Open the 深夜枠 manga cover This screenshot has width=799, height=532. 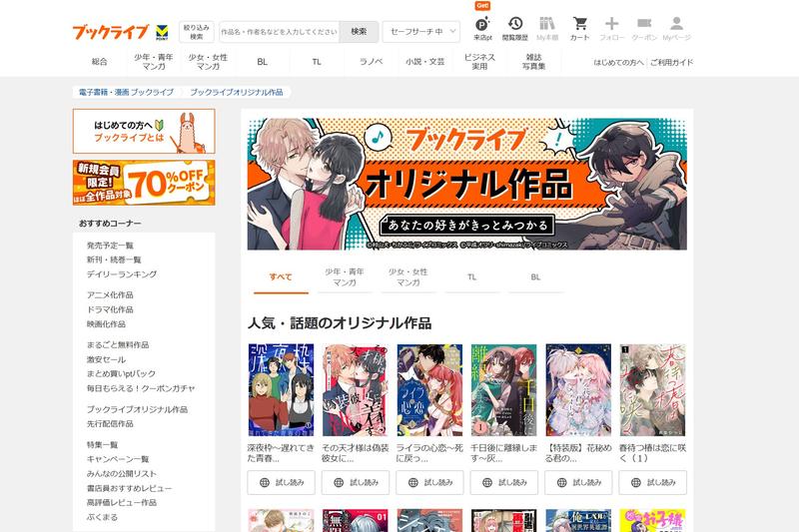[x=282, y=390]
